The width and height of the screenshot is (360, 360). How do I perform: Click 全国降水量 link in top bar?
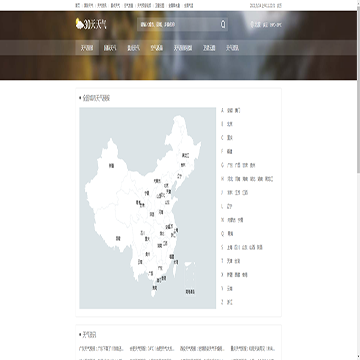coord(174,6)
